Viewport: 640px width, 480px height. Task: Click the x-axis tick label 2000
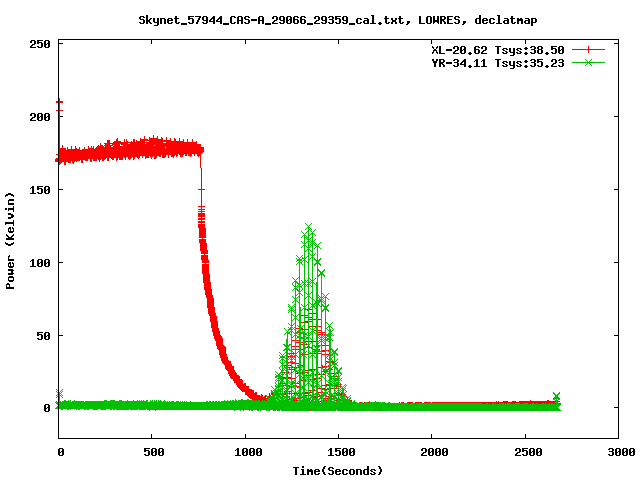[x=434, y=452]
